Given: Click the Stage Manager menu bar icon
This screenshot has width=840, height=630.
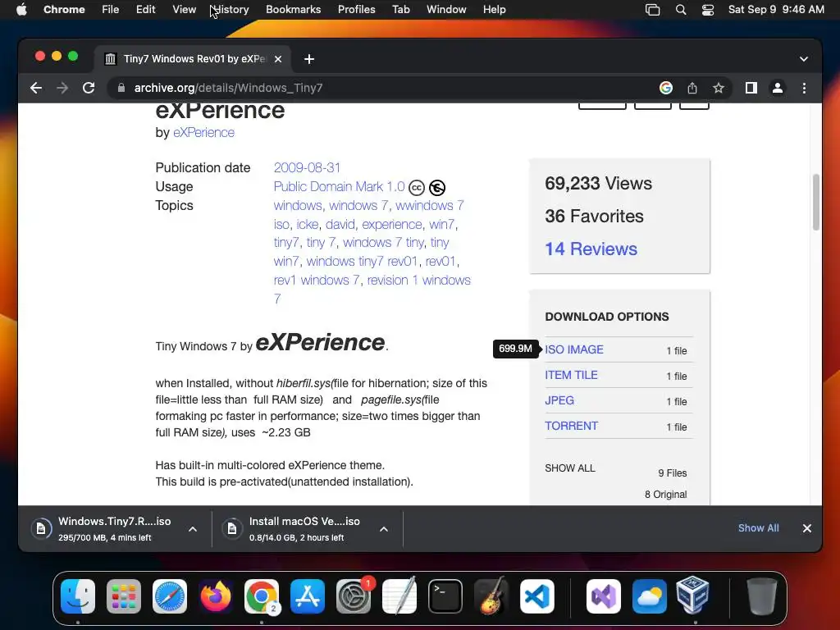Looking at the screenshot, I should coord(652,10).
